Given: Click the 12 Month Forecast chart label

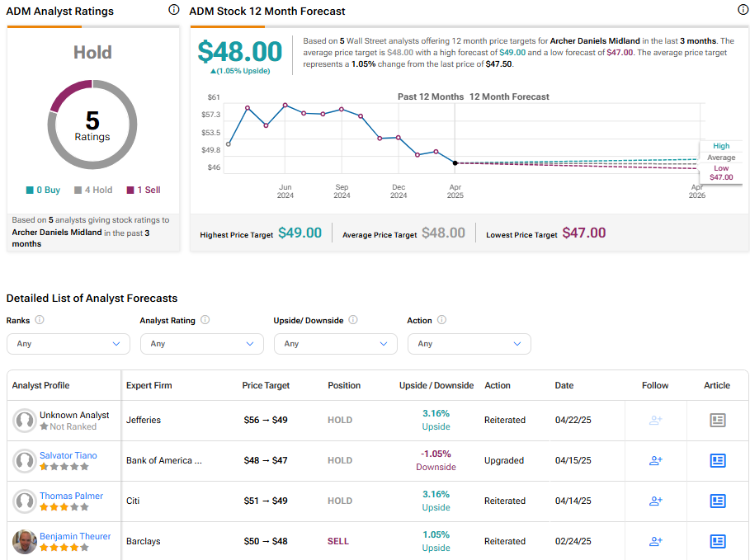Looking at the screenshot, I should pos(509,96).
